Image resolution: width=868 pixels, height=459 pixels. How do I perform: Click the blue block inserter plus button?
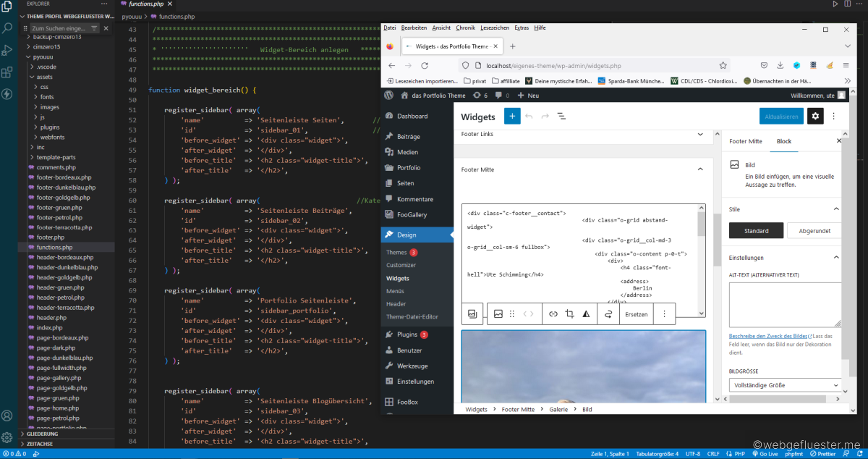pos(512,116)
